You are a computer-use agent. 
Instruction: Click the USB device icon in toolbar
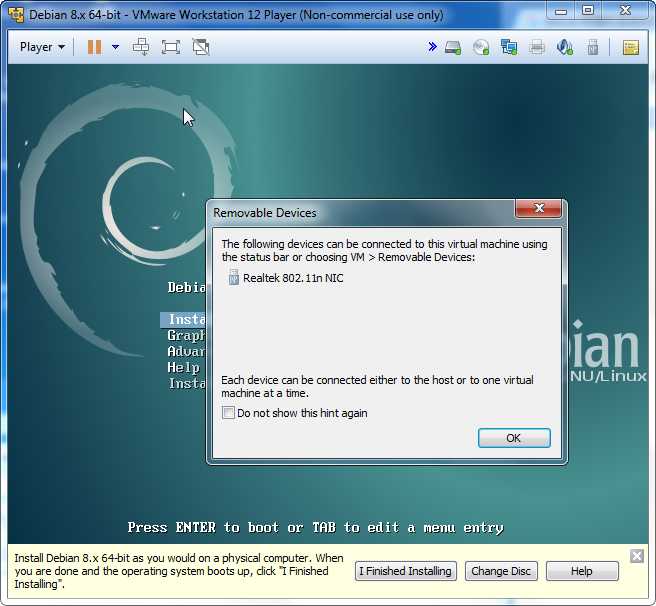[592, 47]
